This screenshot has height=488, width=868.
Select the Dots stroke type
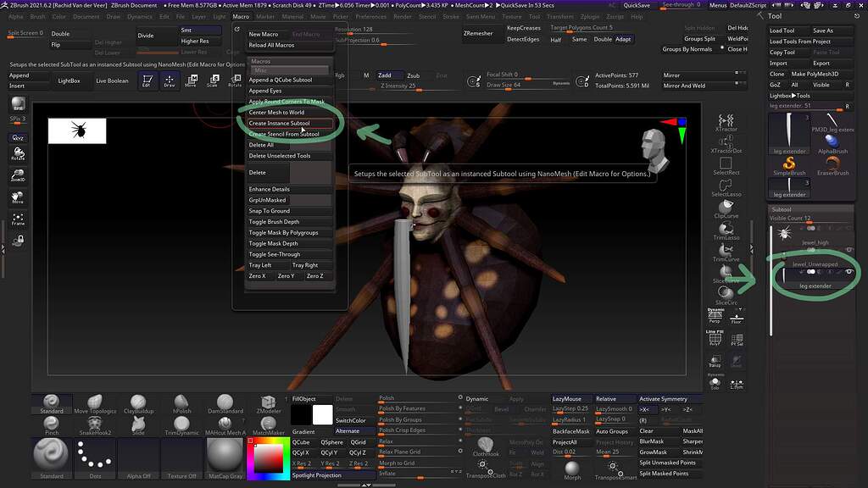click(94, 457)
